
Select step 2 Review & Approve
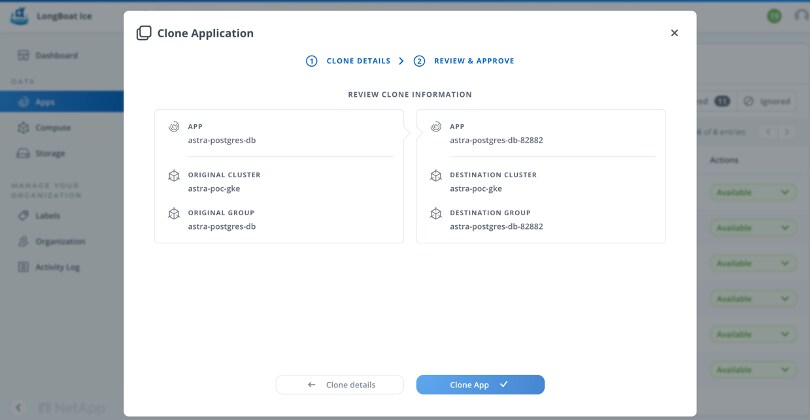pyautogui.click(x=464, y=61)
